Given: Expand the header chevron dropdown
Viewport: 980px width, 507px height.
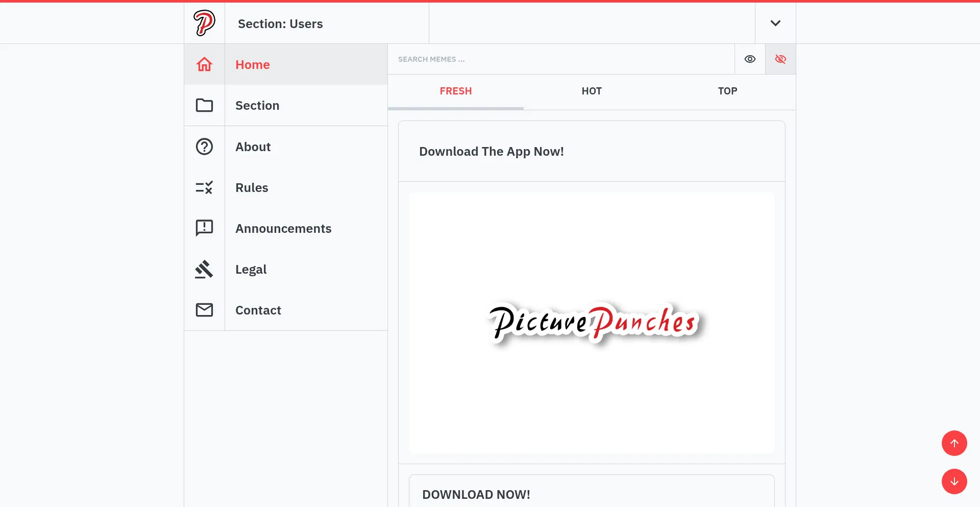Looking at the screenshot, I should coord(775,23).
